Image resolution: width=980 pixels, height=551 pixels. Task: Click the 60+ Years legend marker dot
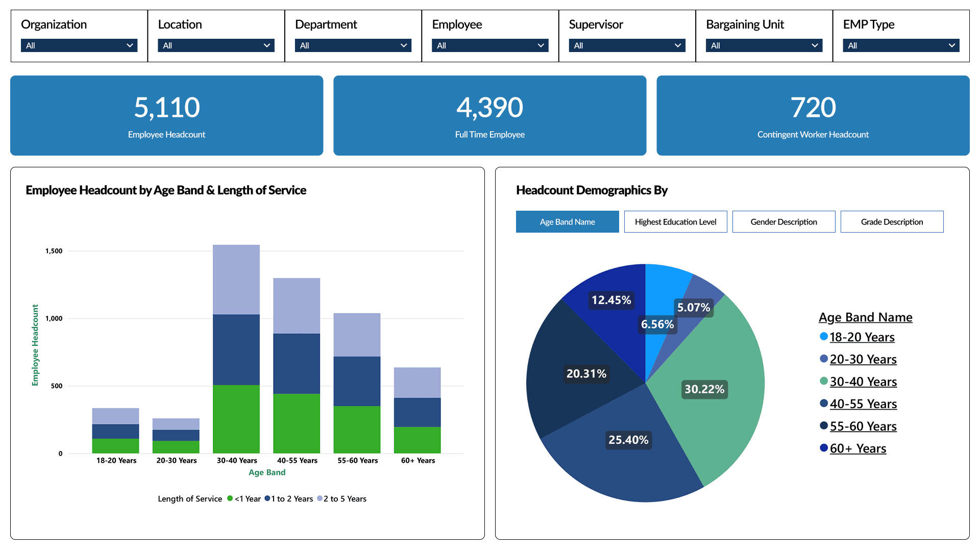pyautogui.click(x=823, y=448)
